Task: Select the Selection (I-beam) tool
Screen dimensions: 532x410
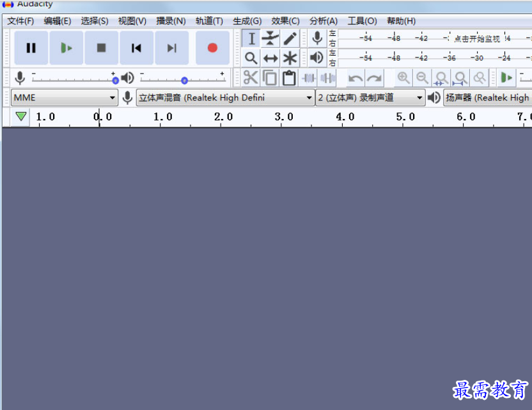Action: (251, 38)
